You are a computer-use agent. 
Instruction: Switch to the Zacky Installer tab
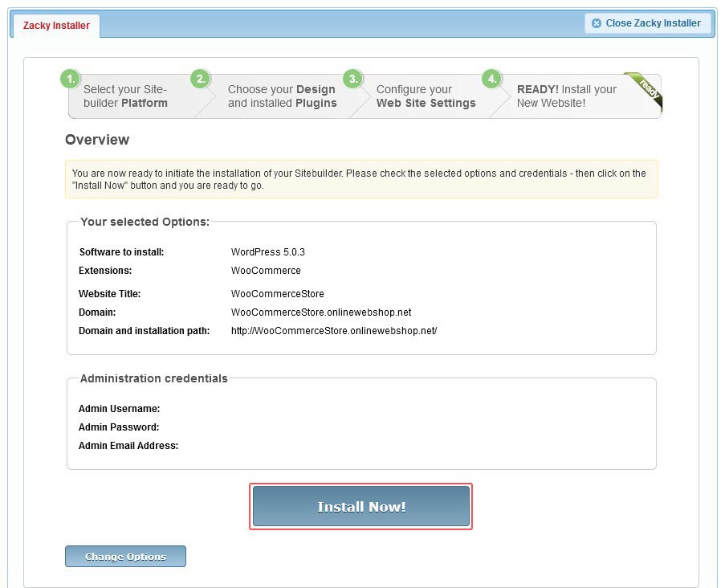click(x=54, y=25)
